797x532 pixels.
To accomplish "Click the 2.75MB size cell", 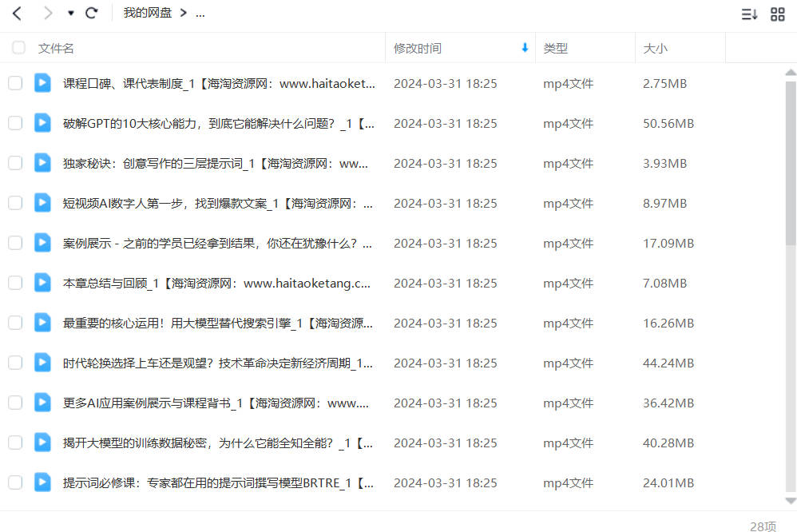I will [x=665, y=83].
